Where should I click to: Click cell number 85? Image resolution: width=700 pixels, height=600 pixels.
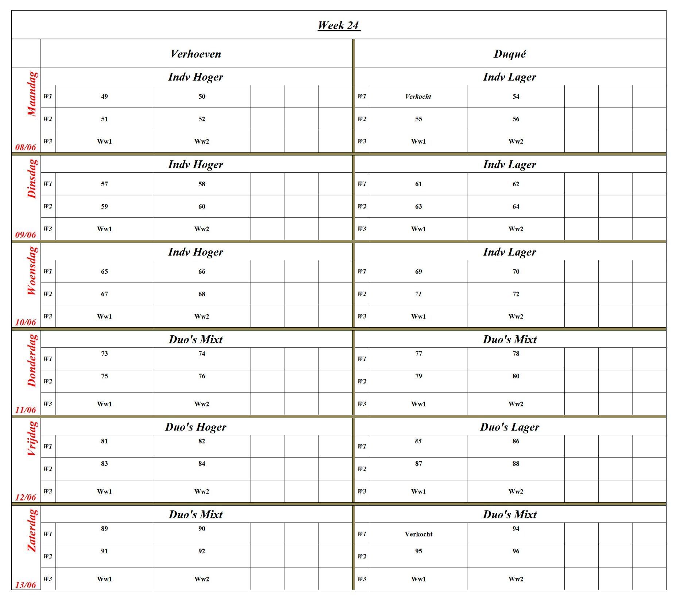pyautogui.click(x=418, y=441)
